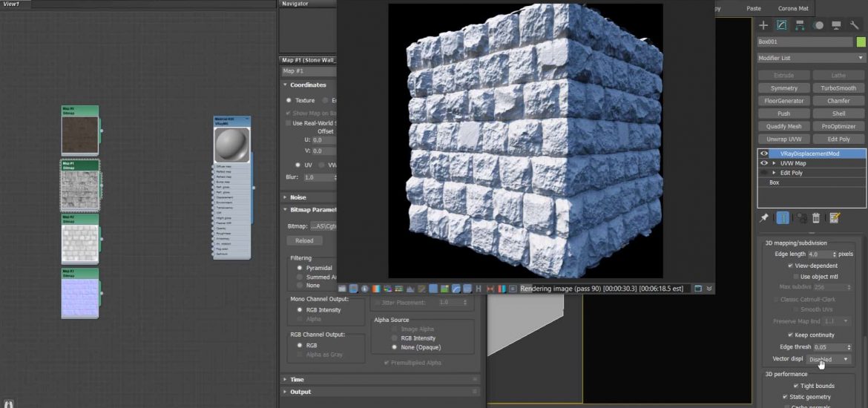Remove modifier with the trash icon
This screenshot has height=408, width=868.
point(816,217)
